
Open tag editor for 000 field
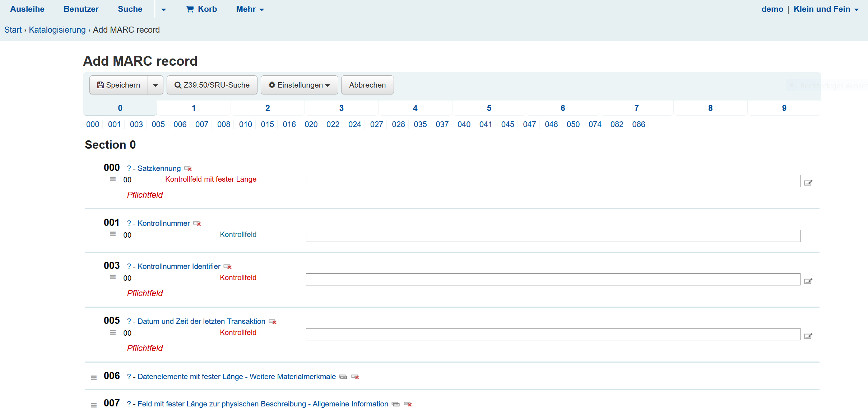click(808, 183)
